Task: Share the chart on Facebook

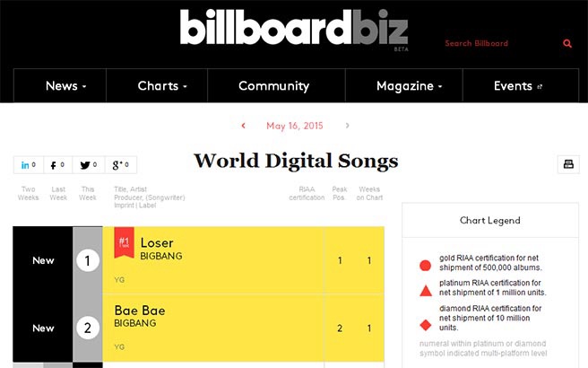Action: coord(57,165)
